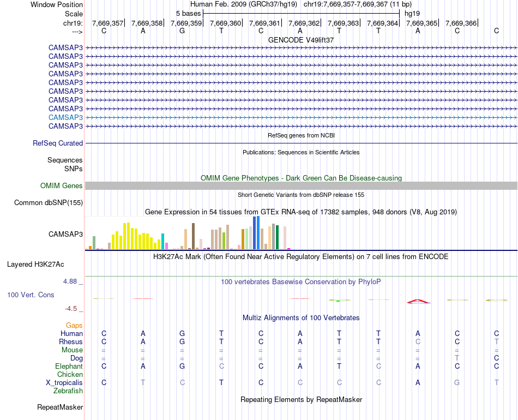The width and height of the screenshot is (518, 420).
Task: Click the red PhyloP peak under 7,669,365
Action: pyautogui.click(x=418, y=301)
